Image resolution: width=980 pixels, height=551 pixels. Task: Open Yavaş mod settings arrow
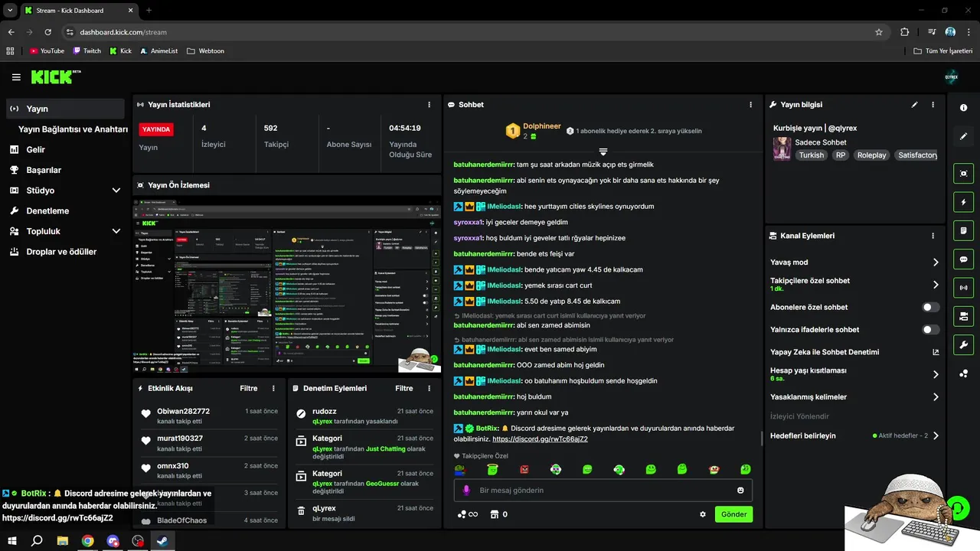click(x=936, y=262)
